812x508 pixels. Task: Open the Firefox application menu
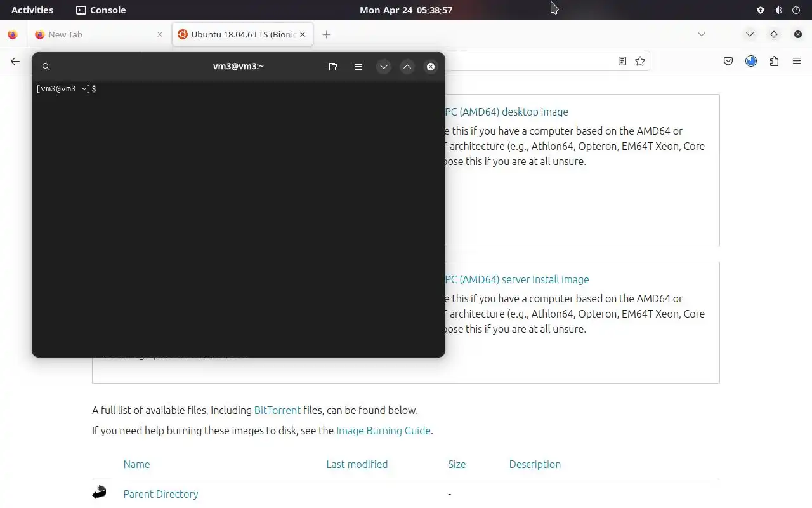pos(797,61)
